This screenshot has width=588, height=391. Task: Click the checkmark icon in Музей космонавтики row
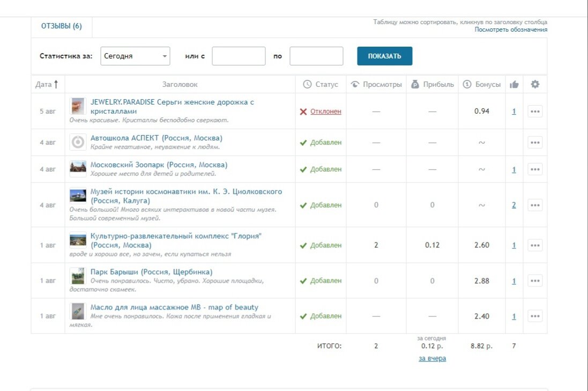(303, 205)
